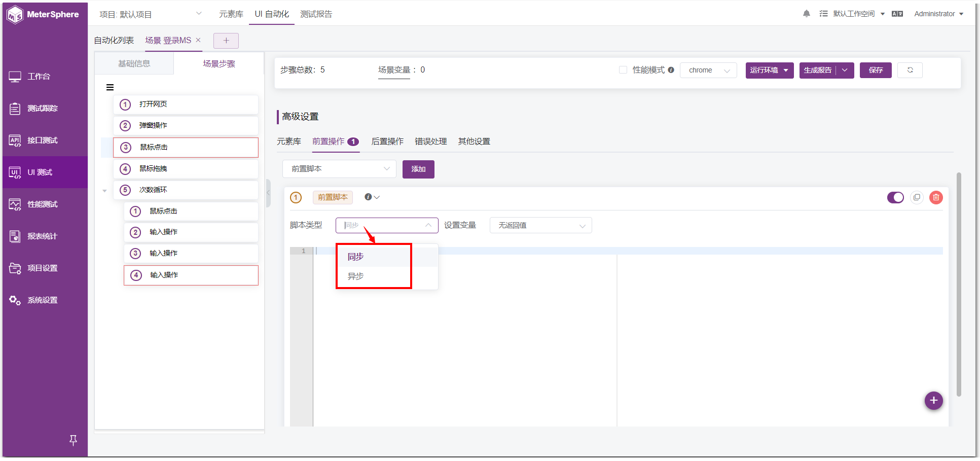Open 系统设置 in the sidebar
The width and height of the screenshot is (980, 461).
45,300
